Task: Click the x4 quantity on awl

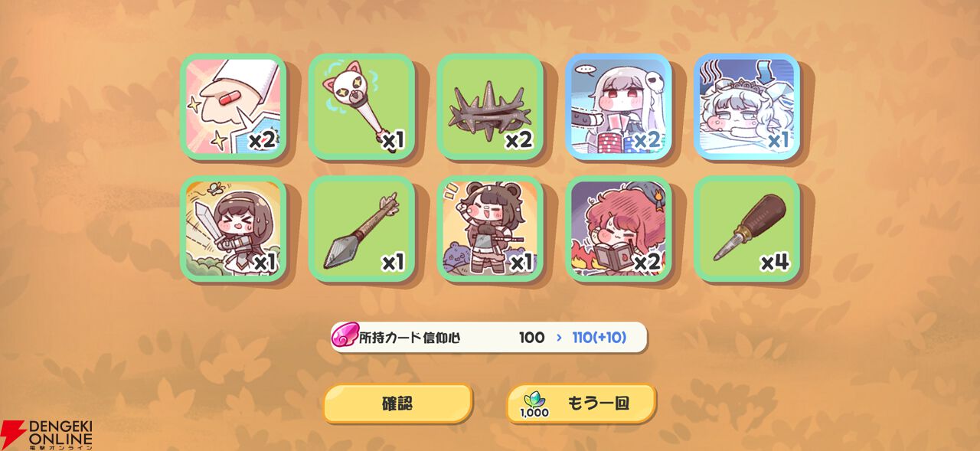Action: pyautogui.click(x=774, y=263)
